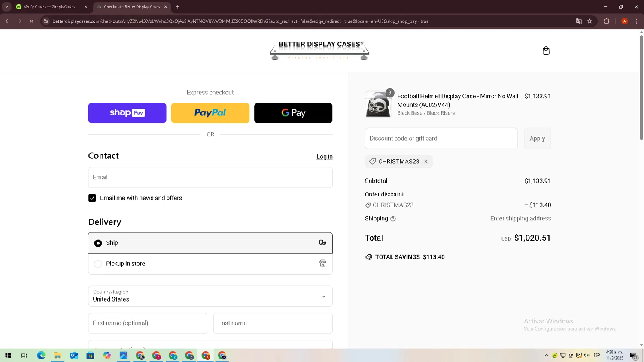The width and height of the screenshot is (644, 362).
Task: Switch the ESP input language indicator
Action: (x=597, y=355)
